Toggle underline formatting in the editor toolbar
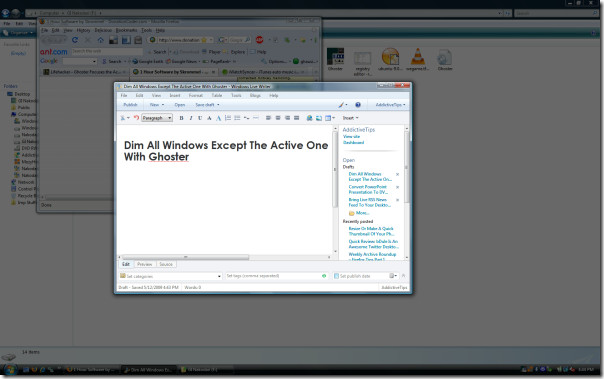Viewport: 604px width, 379px height. pyautogui.click(x=200, y=118)
